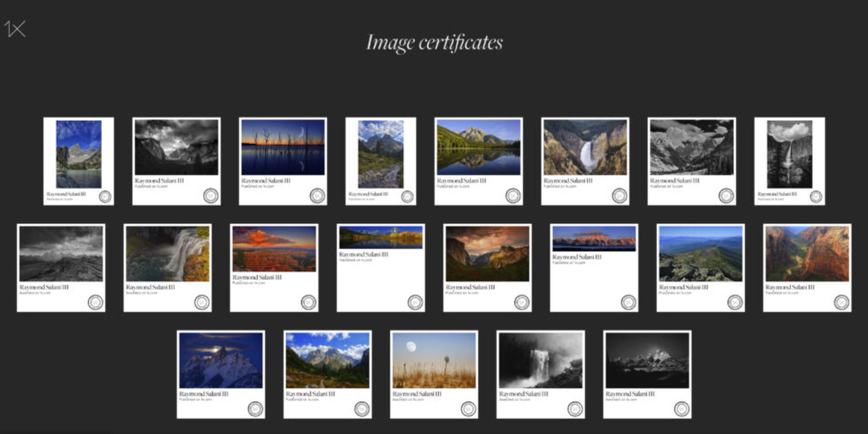Click the seal on the dark mountain range certificate
868x434 pixels.
[x=681, y=408]
